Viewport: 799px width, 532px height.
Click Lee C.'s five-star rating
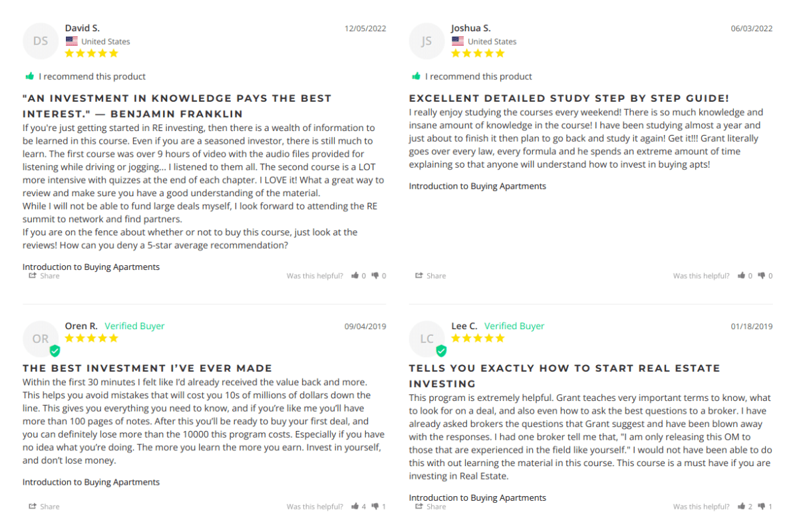(x=478, y=338)
